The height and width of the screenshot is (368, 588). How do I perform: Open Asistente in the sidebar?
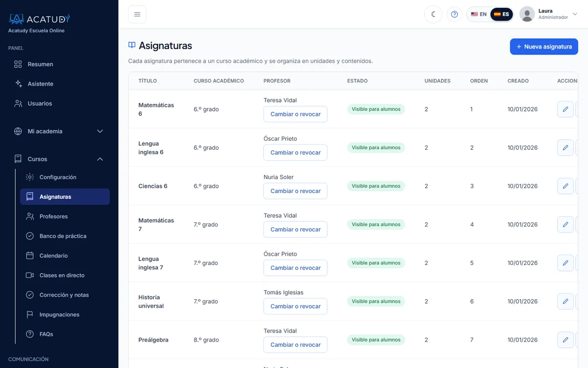pos(59,84)
